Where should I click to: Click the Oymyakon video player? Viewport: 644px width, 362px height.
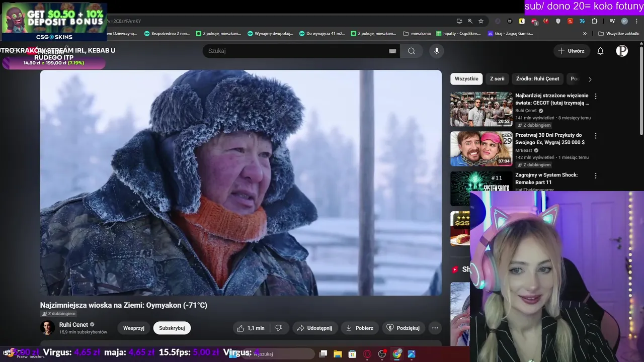pos(241,183)
